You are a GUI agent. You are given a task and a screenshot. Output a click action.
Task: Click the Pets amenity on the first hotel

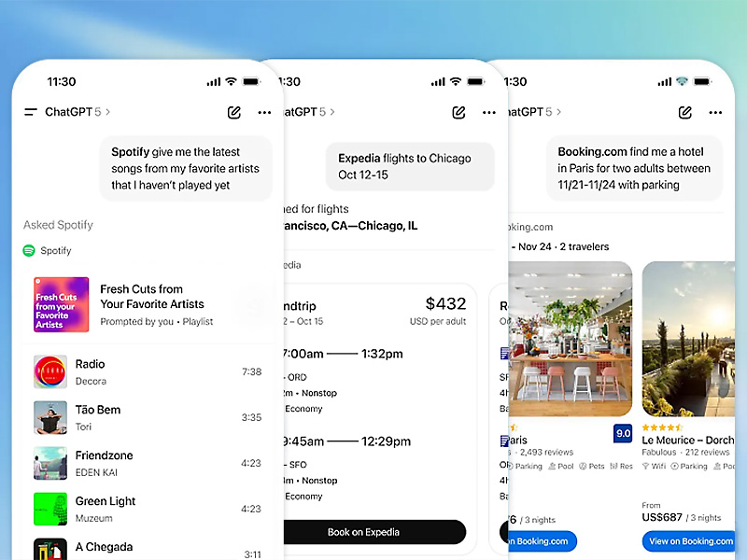pyautogui.click(x=592, y=466)
